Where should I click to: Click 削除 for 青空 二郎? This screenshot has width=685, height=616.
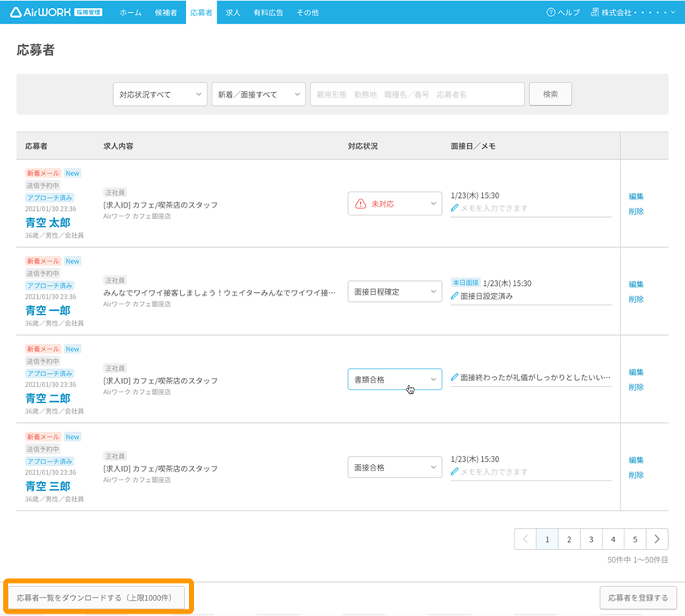click(636, 387)
